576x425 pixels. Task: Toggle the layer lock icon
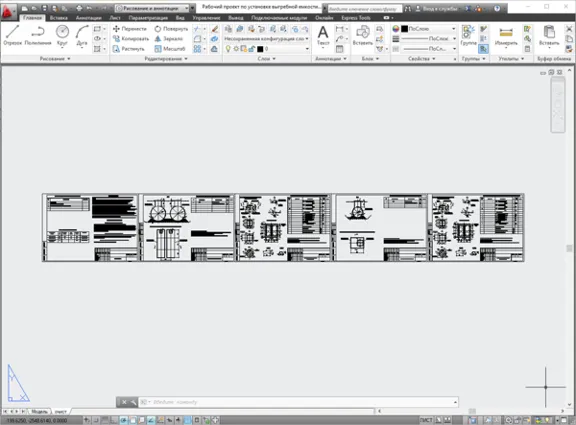click(252, 49)
